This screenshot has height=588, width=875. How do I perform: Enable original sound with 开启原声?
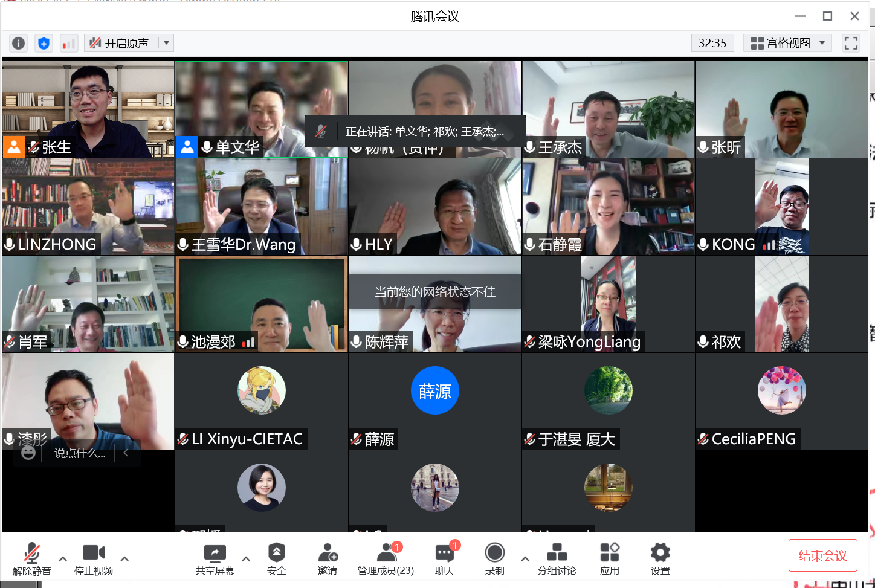click(x=120, y=43)
